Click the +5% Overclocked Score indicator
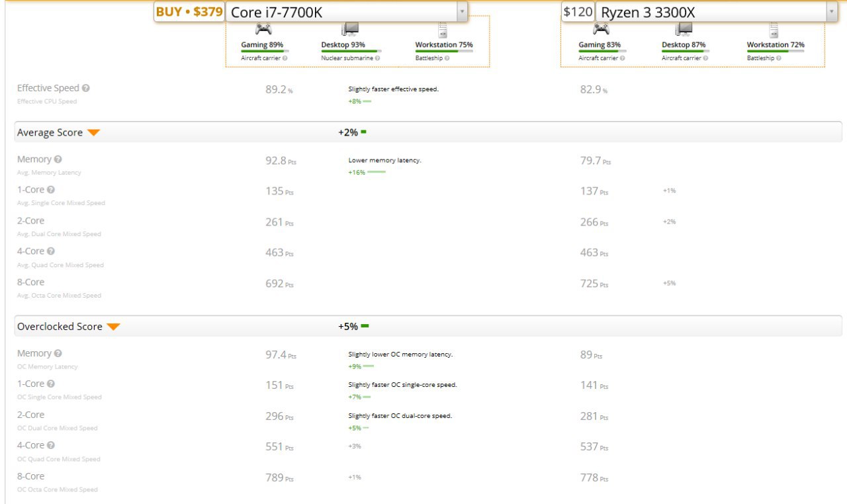 coord(353,327)
